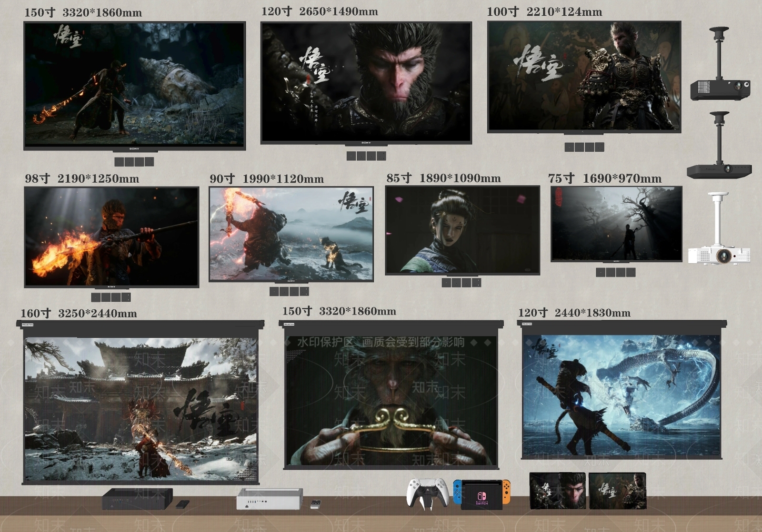The image size is (762, 532).
Task: Click the "120寸 2440*1830mm" size label
Action: (574, 313)
